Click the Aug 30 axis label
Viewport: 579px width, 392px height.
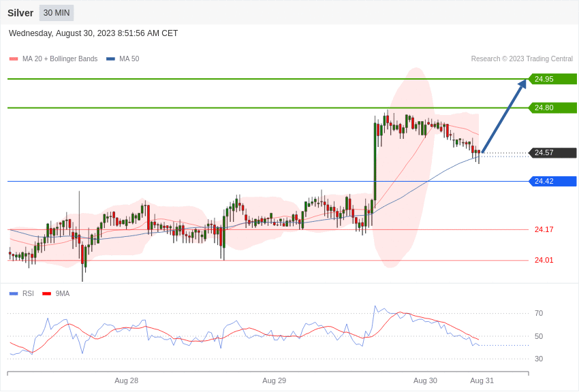tap(425, 380)
